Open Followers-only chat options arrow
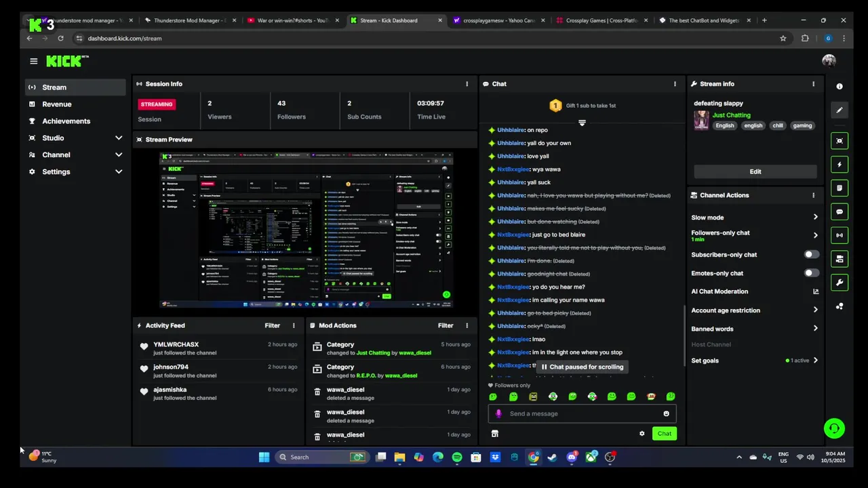This screenshot has height=488, width=868. (x=815, y=235)
